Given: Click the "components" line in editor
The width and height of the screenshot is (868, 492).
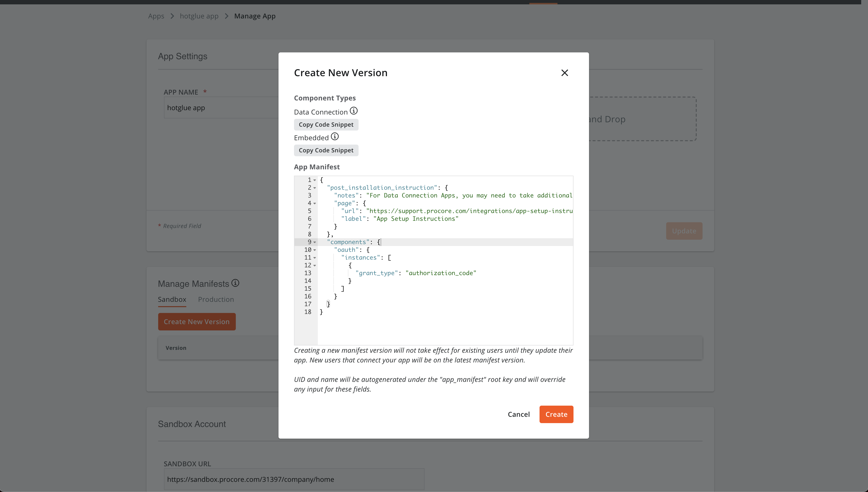Looking at the screenshot, I should point(353,242).
